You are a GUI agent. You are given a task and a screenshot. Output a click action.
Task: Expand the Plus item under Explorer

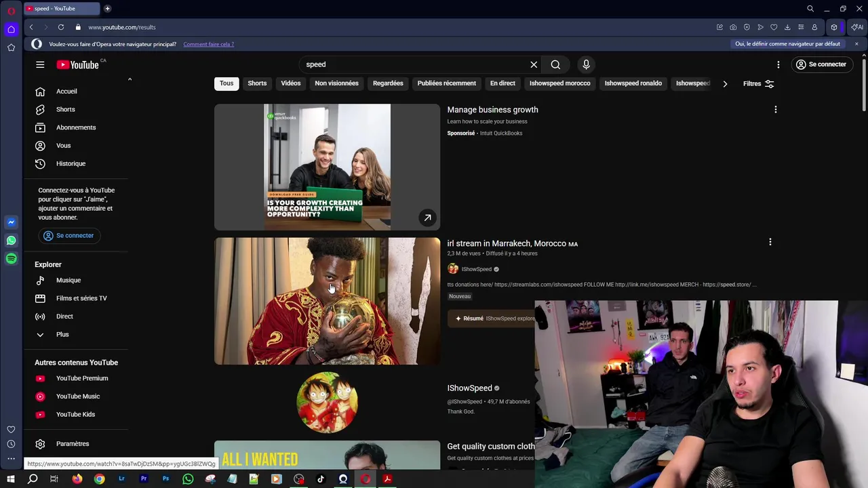point(62,334)
